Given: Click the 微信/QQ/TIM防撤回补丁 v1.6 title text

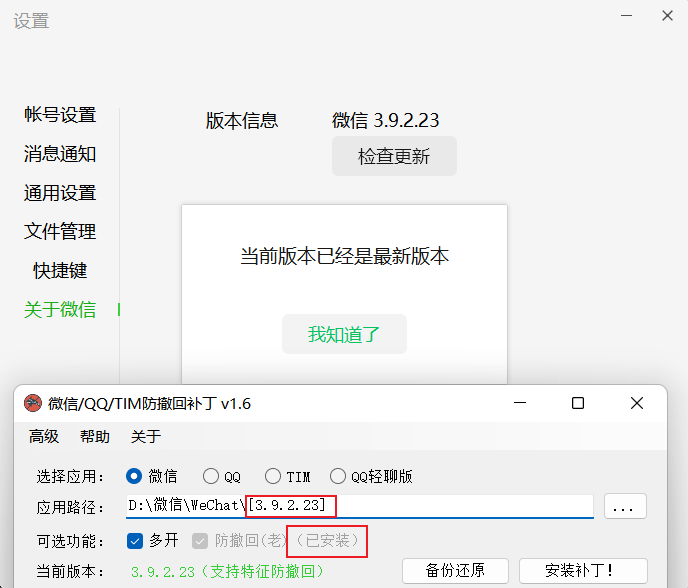Looking at the screenshot, I should (149, 404).
